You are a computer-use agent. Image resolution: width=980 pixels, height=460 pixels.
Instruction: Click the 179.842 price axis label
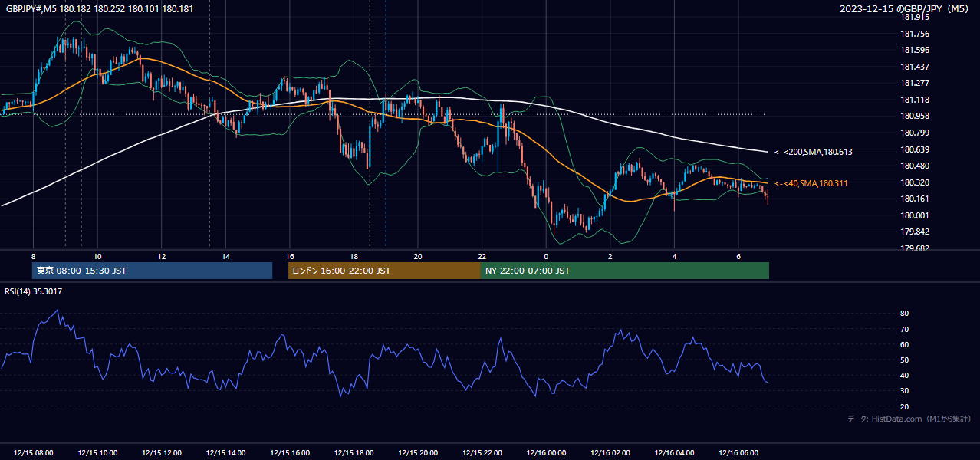914,232
